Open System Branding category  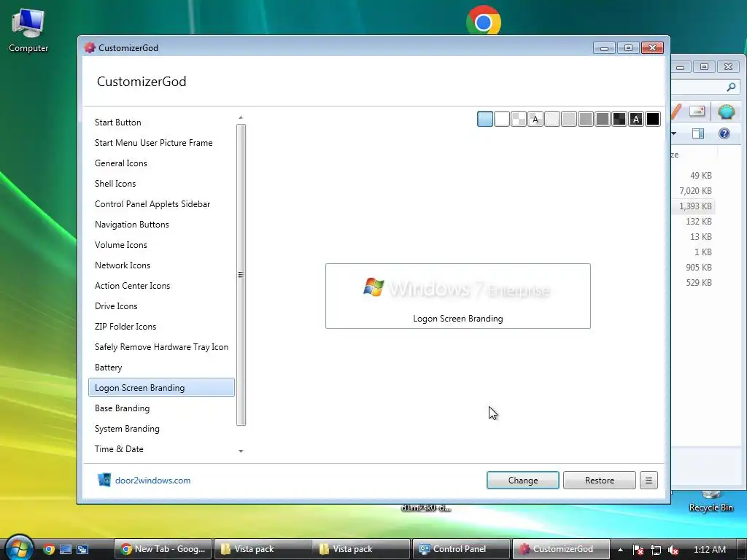(161, 429)
